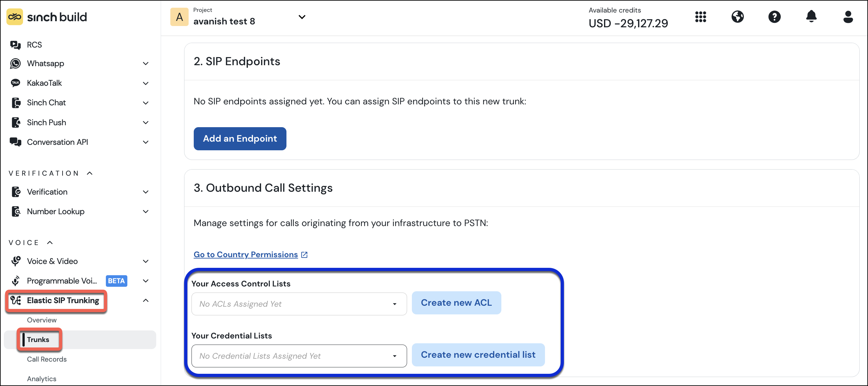Expand the Sinch Push menu chevron
The width and height of the screenshot is (868, 386).
click(146, 122)
